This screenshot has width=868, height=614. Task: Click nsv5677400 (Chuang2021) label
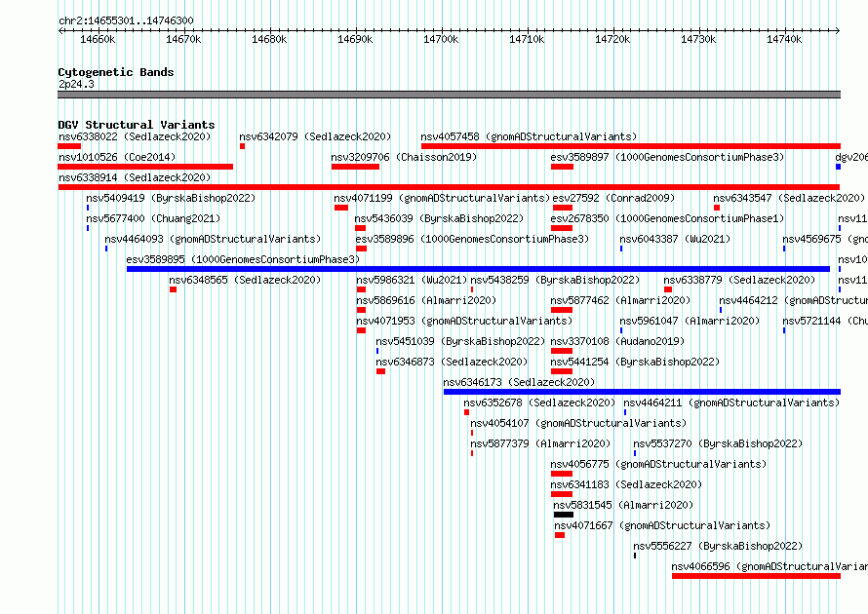click(153, 218)
